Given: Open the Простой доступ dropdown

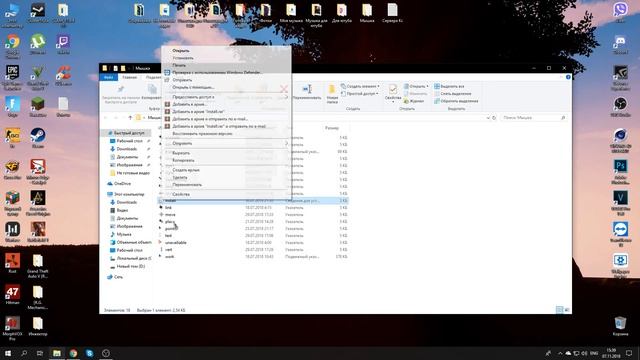Looking at the screenshot, I should pos(360,94).
